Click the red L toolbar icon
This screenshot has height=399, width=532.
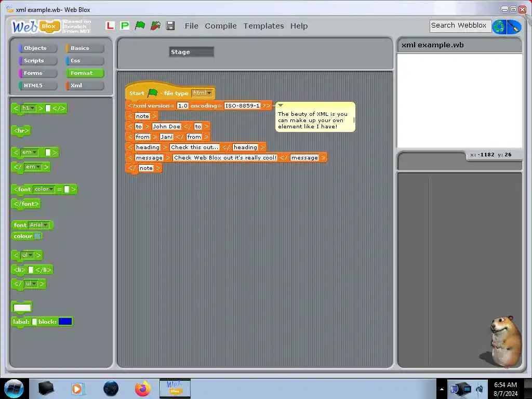(110, 25)
